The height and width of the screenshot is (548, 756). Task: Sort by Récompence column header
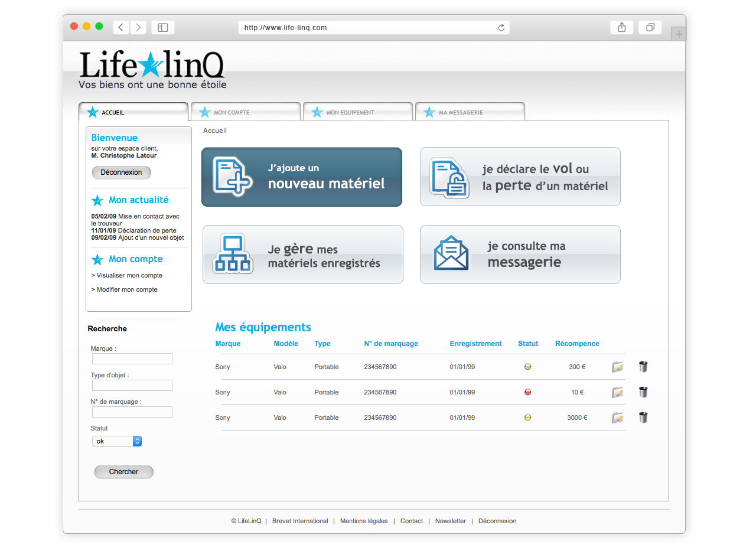pyautogui.click(x=577, y=344)
